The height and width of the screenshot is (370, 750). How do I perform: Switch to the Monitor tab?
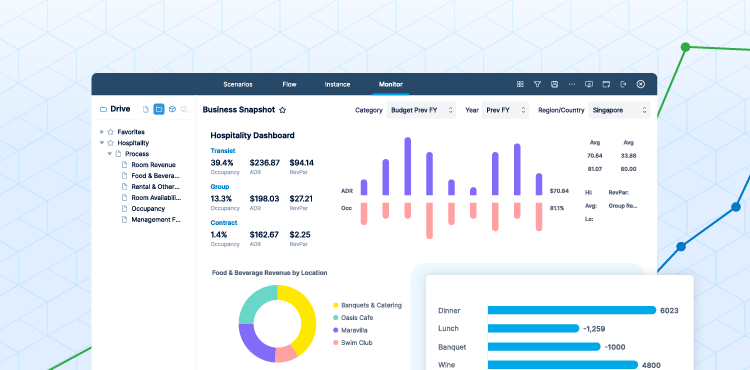pyautogui.click(x=391, y=84)
